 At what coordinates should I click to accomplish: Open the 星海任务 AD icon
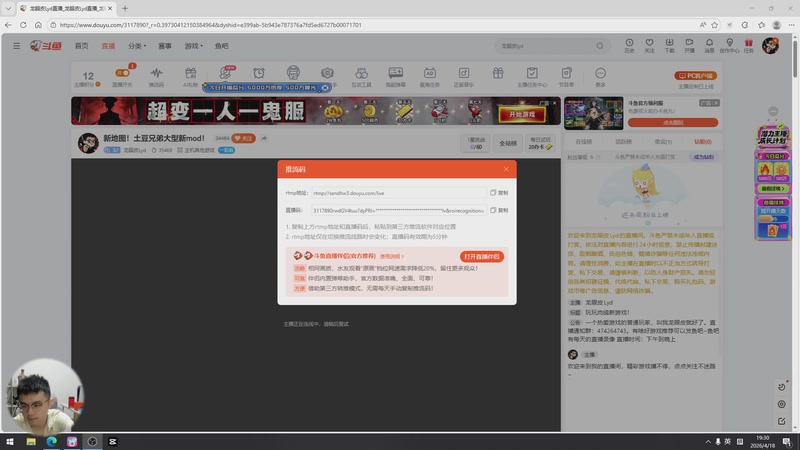[430, 76]
